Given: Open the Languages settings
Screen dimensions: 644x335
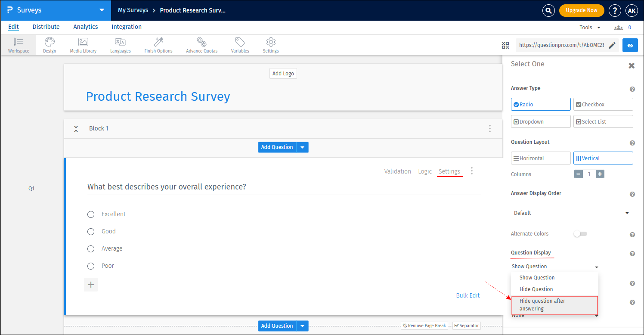Looking at the screenshot, I should [x=120, y=44].
